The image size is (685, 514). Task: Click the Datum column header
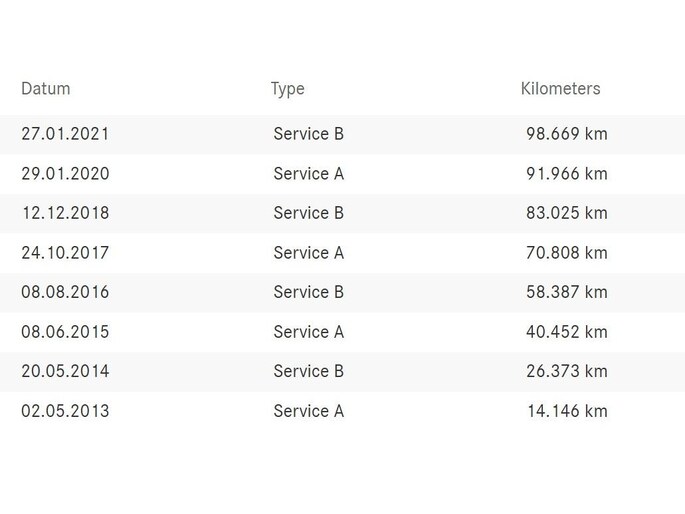tap(46, 89)
